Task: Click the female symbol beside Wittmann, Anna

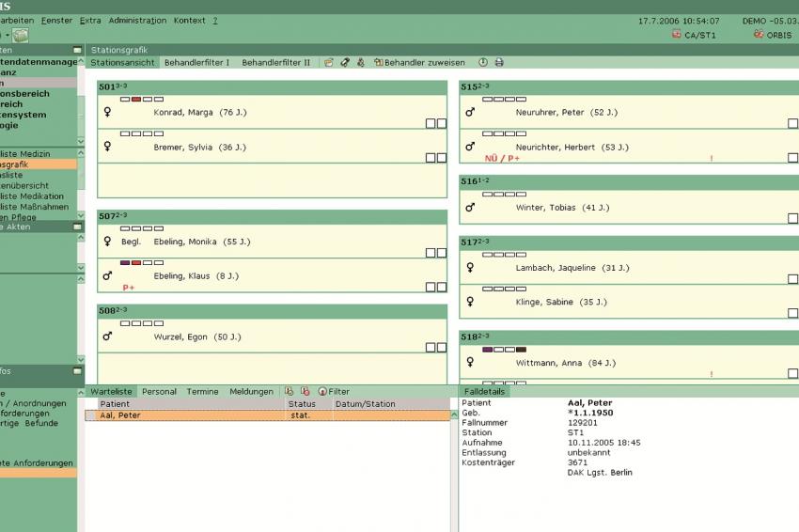Action: click(x=470, y=362)
